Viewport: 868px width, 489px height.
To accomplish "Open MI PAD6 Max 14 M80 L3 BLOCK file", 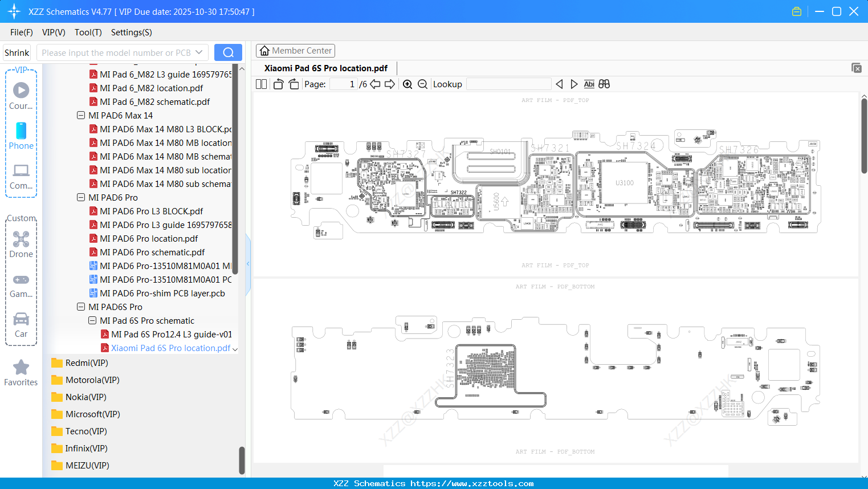I will (161, 129).
